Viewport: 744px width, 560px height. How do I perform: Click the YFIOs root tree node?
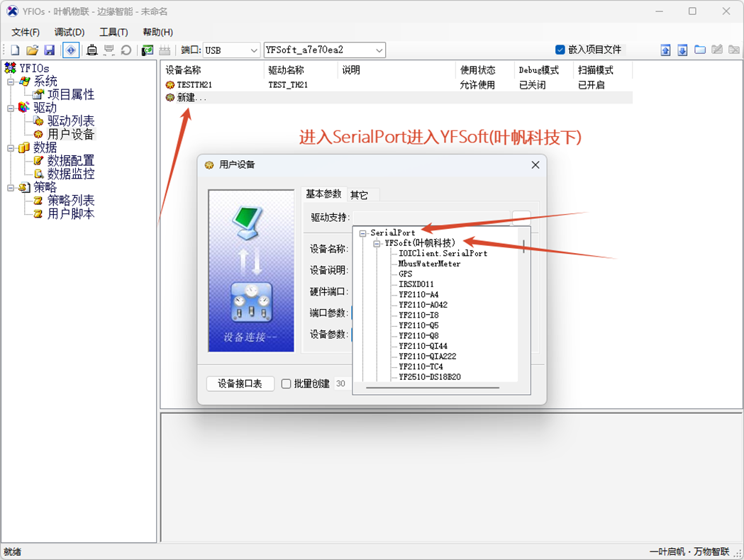tap(33, 68)
